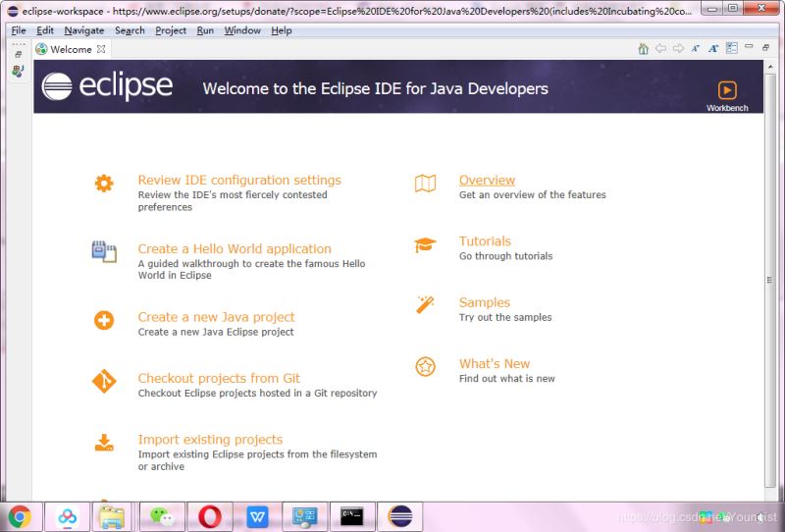Open the File menu

pos(19,30)
